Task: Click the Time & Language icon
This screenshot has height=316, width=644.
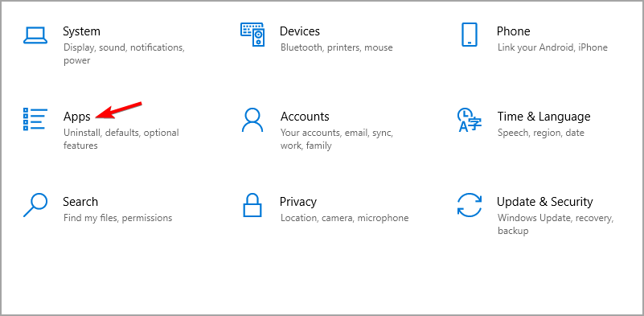Action: click(x=470, y=120)
